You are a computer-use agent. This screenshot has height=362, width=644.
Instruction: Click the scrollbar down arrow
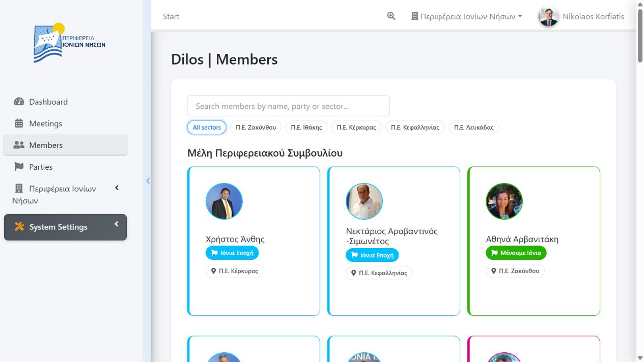(x=640, y=358)
